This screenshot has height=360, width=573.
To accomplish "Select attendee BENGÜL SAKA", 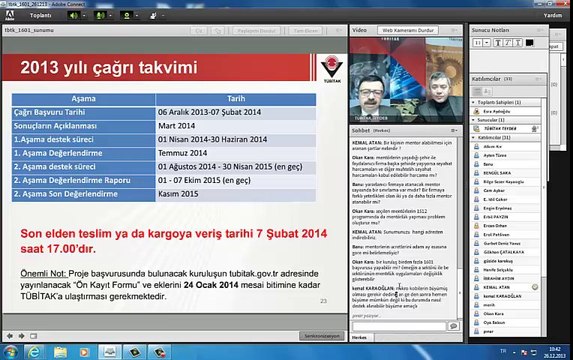I will (x=506, y=173).
